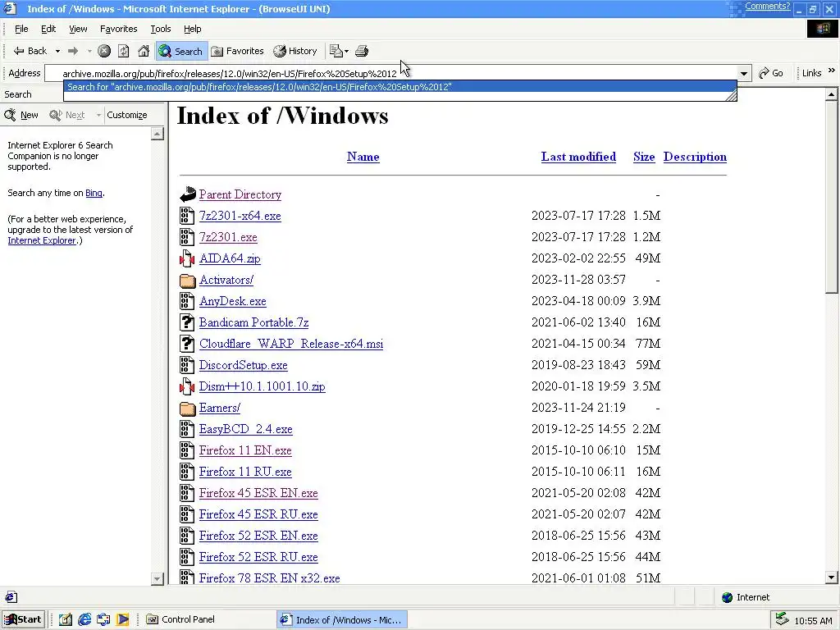
Task: Open the View menu
Action: [78, 29]
